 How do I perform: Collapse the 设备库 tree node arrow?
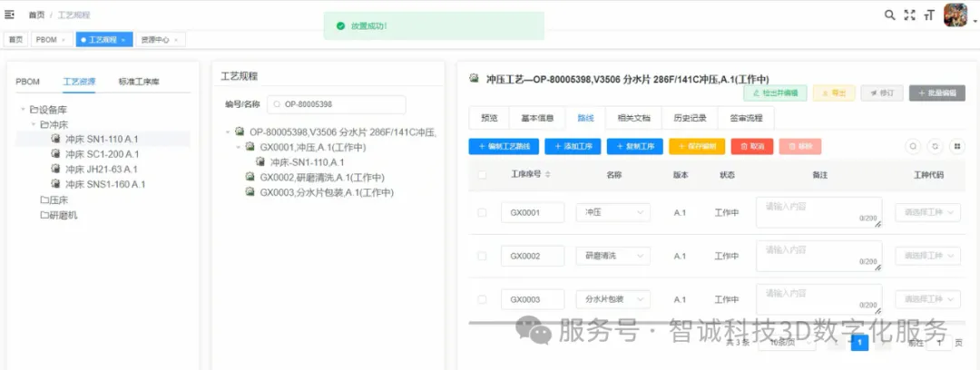[23, 110]
